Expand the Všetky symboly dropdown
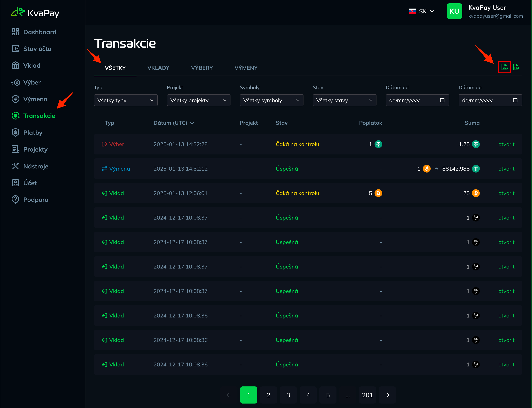Viewport: 532px width, 408px height. [x=271, y=100]
